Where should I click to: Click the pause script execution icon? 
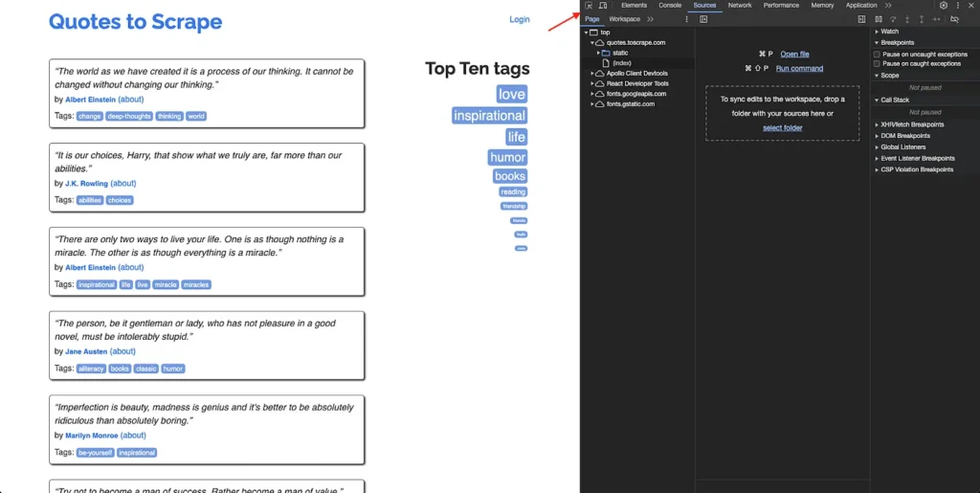pyautogui.click(x=879, y=19)
